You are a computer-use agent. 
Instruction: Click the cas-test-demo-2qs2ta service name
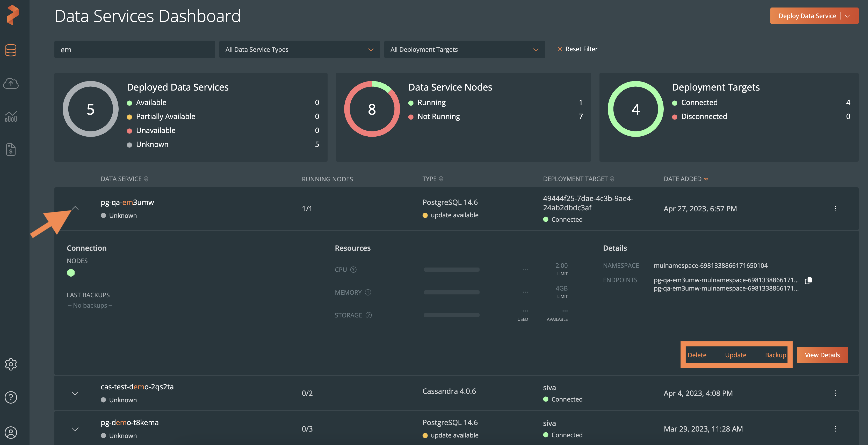137,387
